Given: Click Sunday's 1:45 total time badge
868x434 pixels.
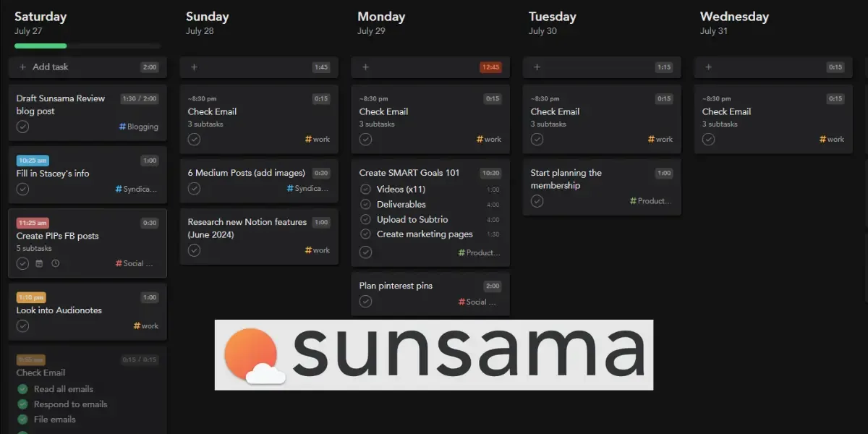Looking at the screenshot, I should (321, 67).
